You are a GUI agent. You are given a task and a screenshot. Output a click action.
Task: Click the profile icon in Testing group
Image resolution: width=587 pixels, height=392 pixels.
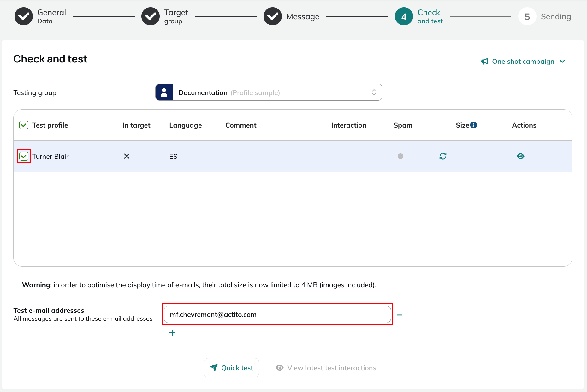click(x=164, y=92)
